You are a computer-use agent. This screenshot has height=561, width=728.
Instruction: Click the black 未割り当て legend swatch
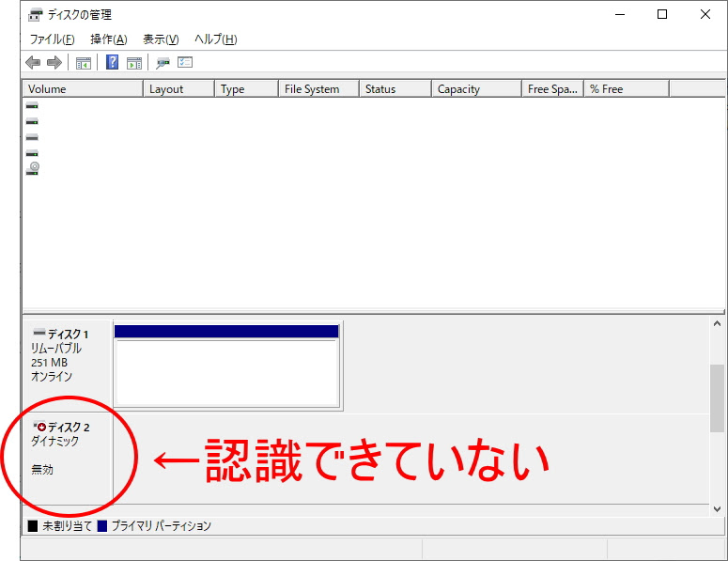tap(33, 525)
